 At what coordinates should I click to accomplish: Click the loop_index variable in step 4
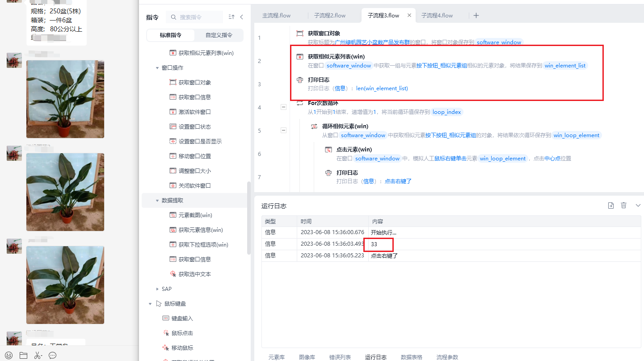446,112
